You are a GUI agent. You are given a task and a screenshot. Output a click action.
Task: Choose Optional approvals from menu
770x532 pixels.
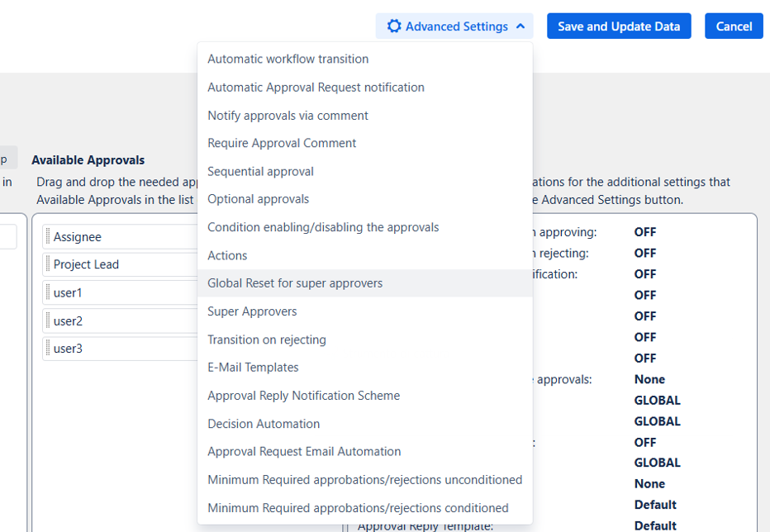258,199
